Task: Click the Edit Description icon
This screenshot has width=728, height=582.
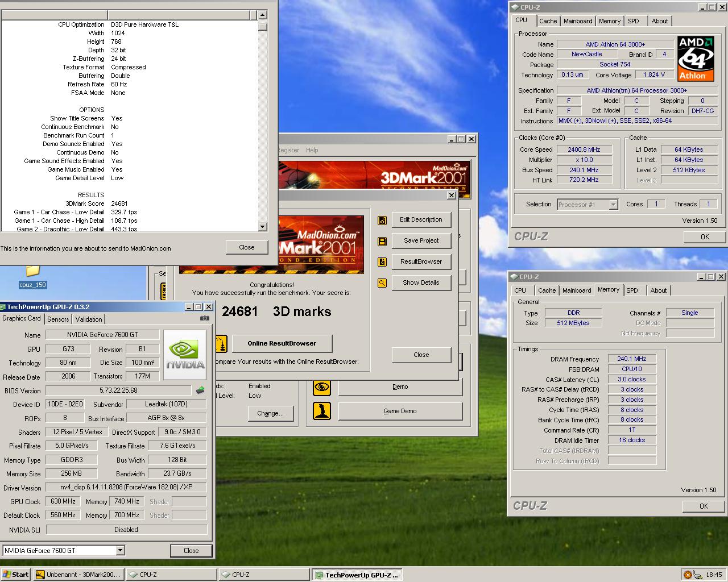Action: (x=382, y=220)
